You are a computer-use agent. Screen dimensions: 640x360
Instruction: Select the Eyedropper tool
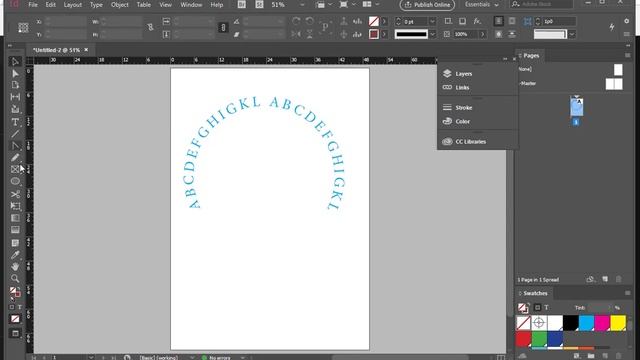click(15, 255)
